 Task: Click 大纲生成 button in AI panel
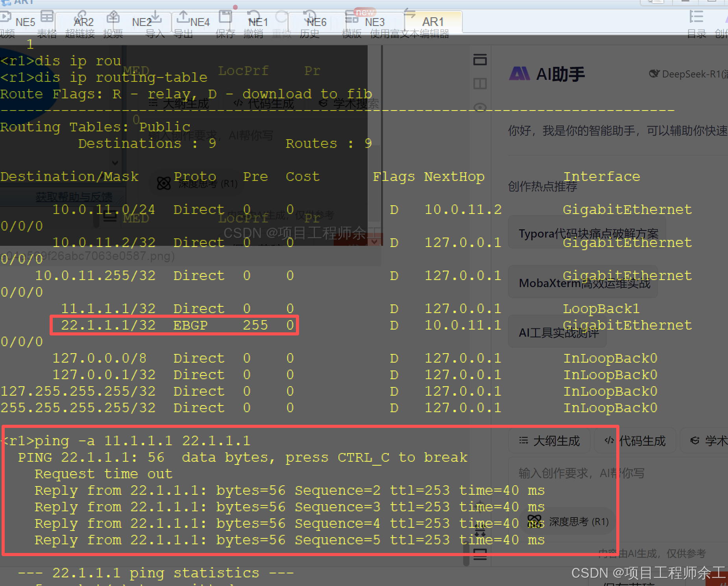549,440
